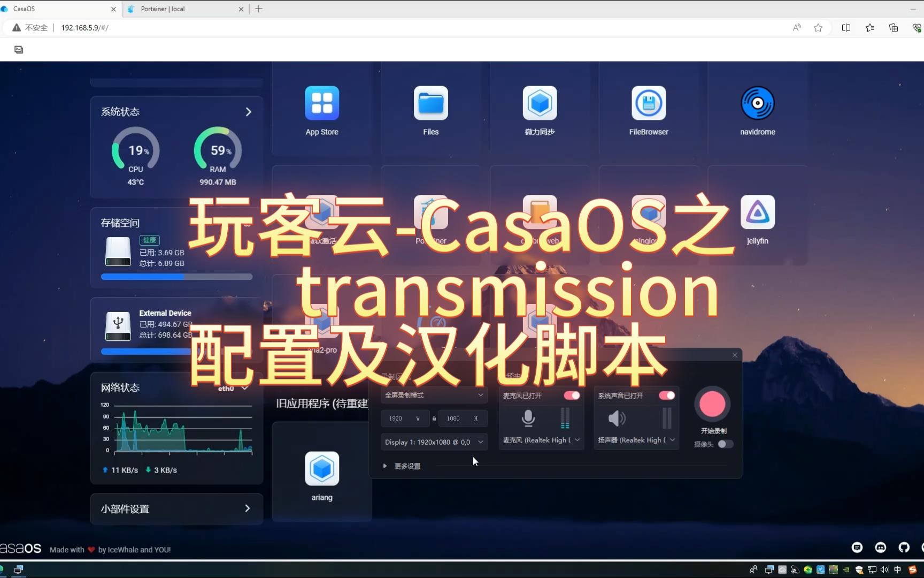Open a new browser tab

pyautogui.click(x=259, y=9)
